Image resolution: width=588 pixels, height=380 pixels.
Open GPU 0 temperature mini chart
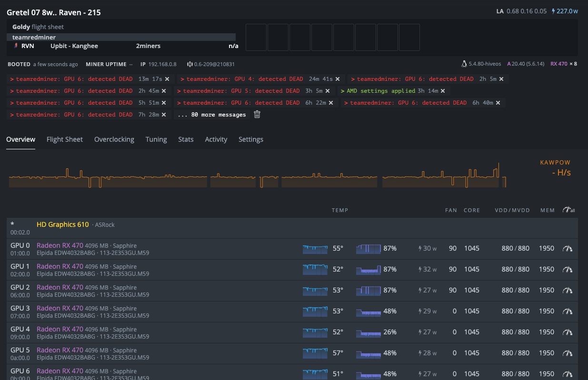point(315,248)
